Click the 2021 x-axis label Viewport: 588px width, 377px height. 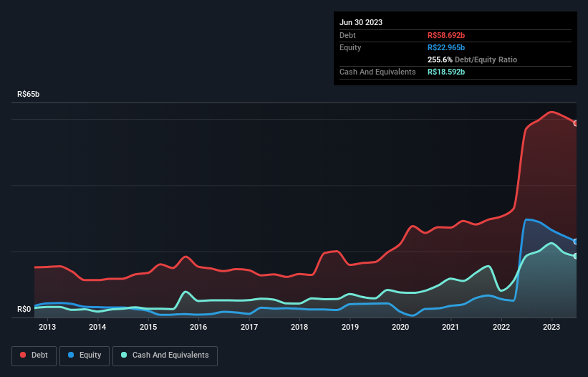coord(451,328)
